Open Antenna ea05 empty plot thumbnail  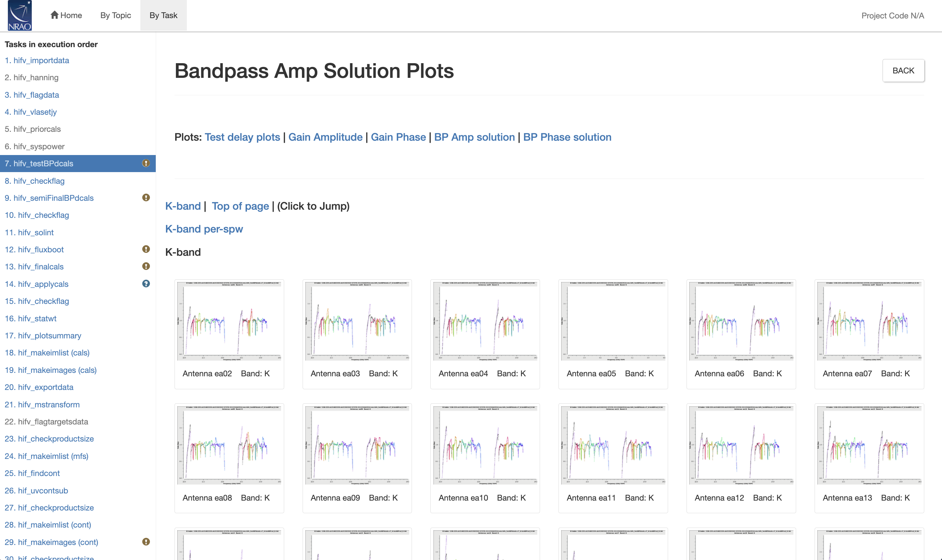(x=613, y=321)
